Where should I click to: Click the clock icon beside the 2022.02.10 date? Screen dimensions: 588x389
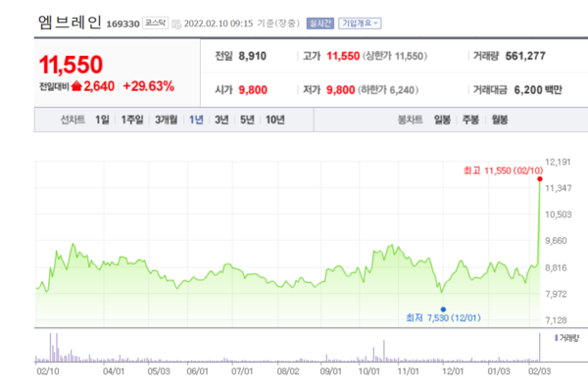click(176, 24)
